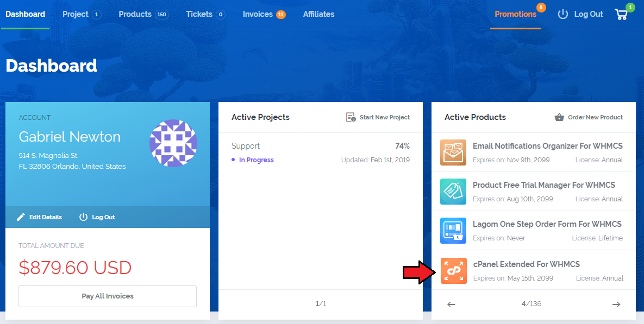Click Expires on: Never text

(x=499, y=238)
